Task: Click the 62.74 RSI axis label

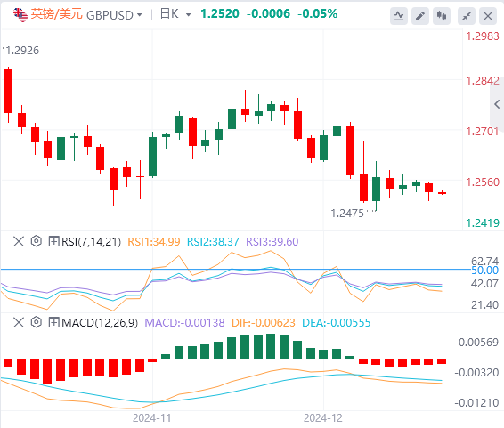Action: coord(484,261)
